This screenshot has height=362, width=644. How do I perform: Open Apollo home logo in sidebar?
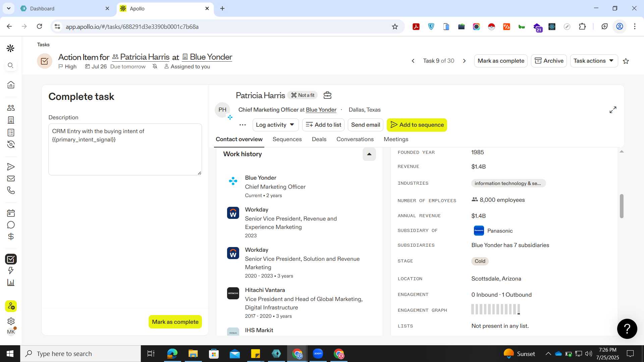10,48
